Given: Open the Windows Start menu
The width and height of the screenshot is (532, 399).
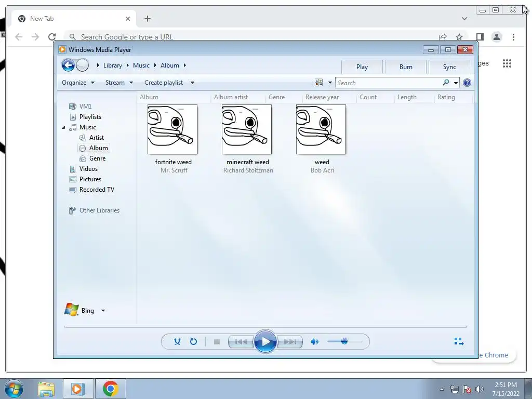Looking at the screenshot, I should click(x=14, y=389).
